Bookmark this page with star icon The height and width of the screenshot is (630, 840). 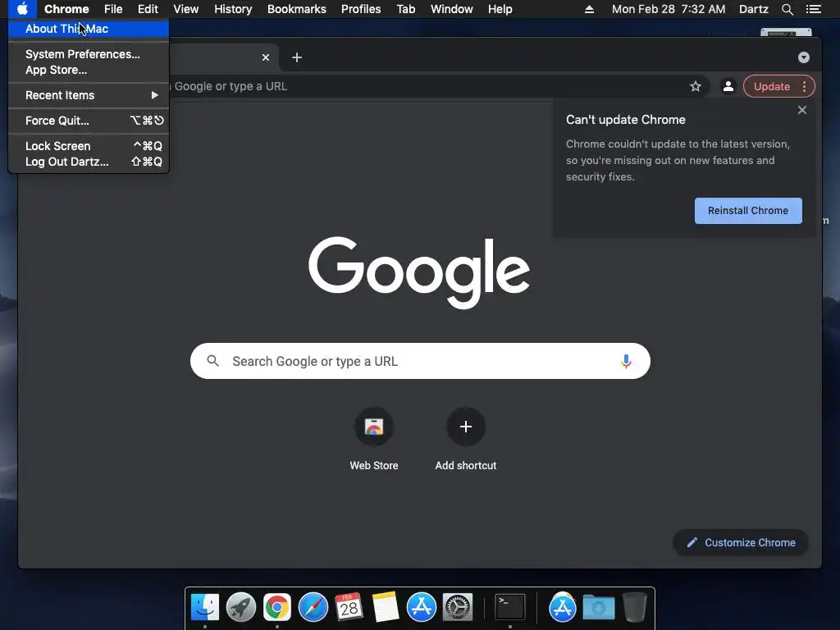696,86
